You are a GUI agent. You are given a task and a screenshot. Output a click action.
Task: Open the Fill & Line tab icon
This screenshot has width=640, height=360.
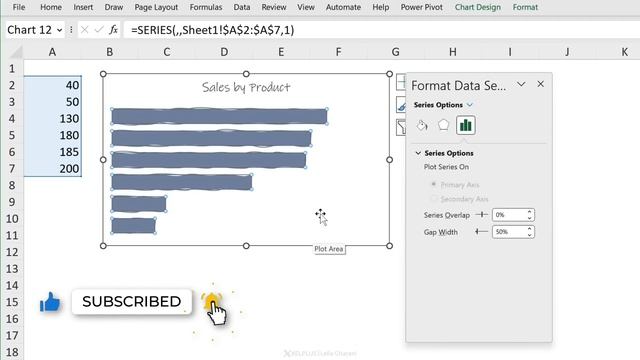[x=422, y=125]
